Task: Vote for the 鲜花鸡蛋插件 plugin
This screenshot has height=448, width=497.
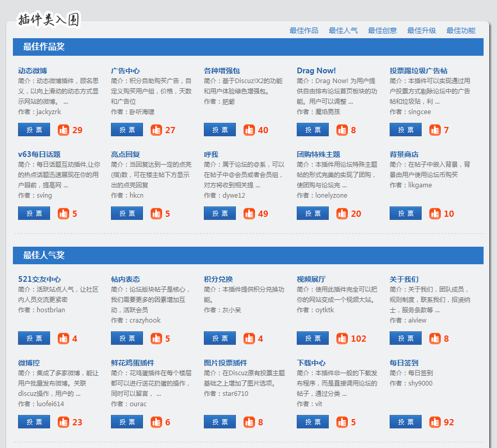Action: click(127, 422)
